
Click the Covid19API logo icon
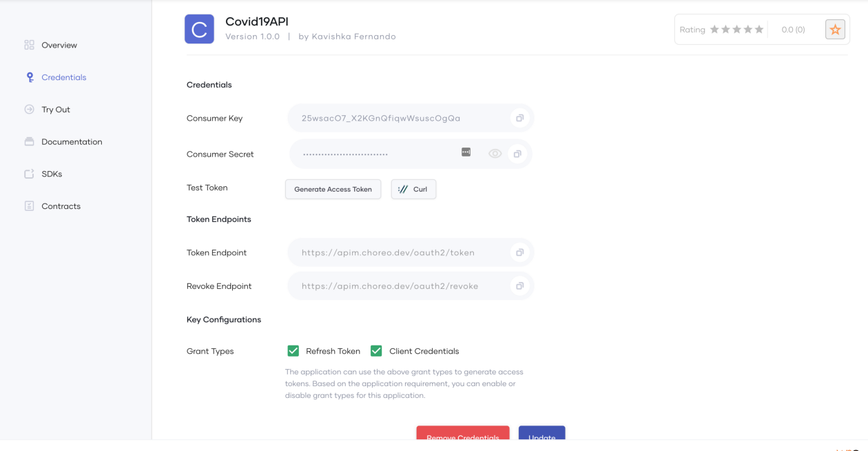199,30
